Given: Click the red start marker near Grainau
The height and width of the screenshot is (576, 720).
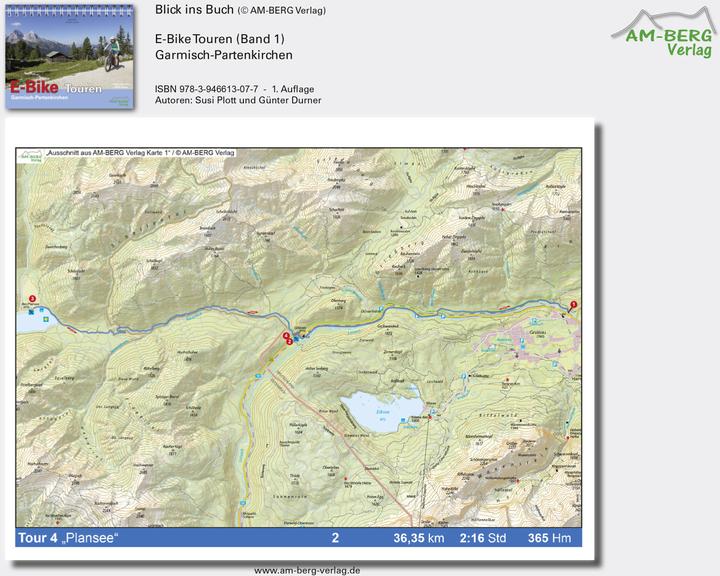Looking at the screenshot, I should (573, 305).
